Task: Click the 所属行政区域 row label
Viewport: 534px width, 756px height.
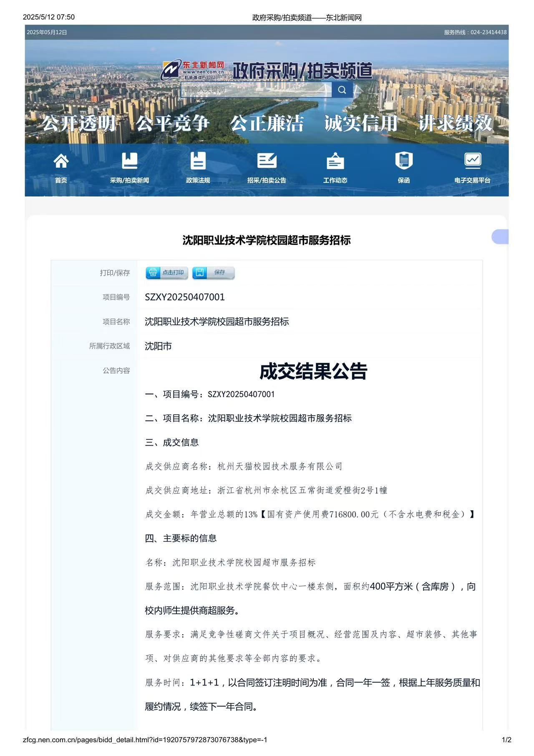Action: pyautogui.click(x=109, y=346)
